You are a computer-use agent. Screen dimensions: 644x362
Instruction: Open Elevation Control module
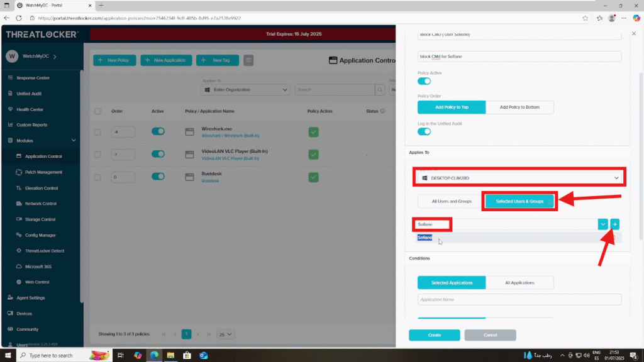[42, 188]
